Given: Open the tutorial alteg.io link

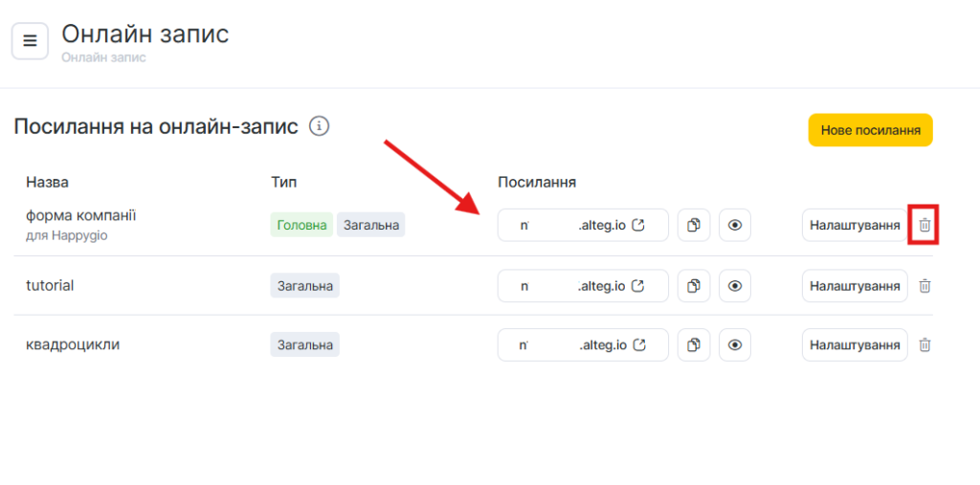Looking at the screenshot, I should coord(583,286).
